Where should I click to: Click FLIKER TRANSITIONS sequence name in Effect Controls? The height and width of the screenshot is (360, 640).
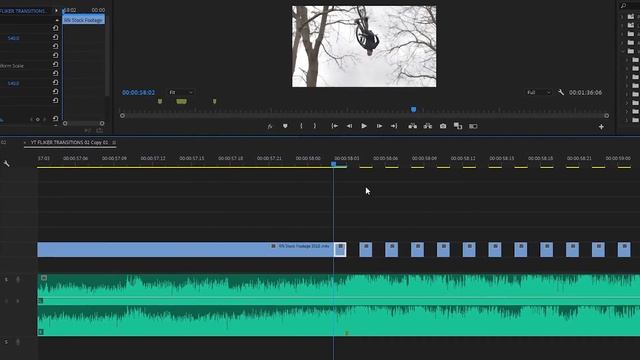(x=23, y=11)
